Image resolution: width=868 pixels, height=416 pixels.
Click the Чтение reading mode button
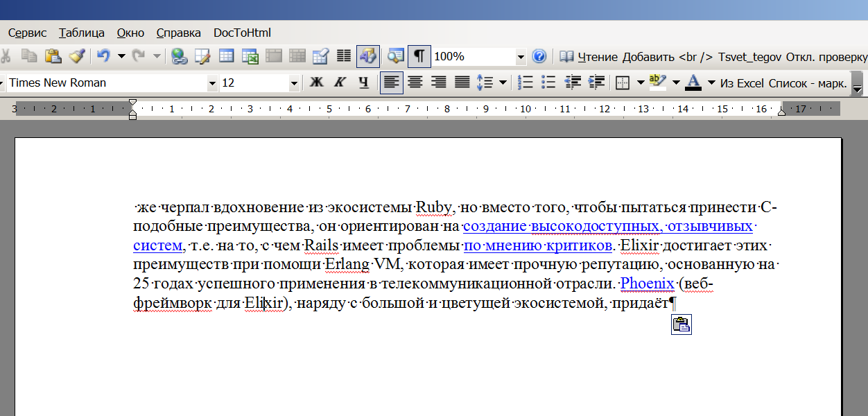[589, 57]
